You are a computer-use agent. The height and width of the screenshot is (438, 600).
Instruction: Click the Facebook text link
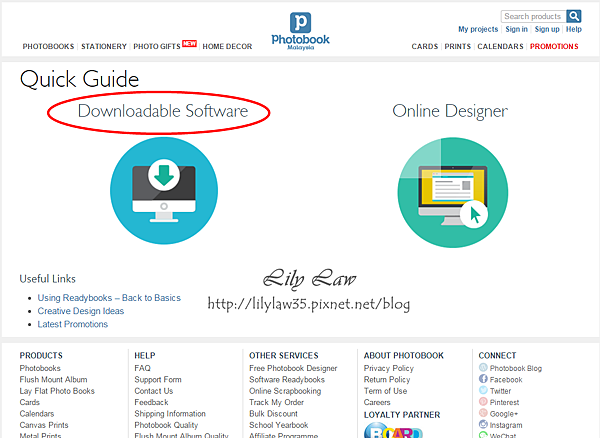[x=506, y=380]
